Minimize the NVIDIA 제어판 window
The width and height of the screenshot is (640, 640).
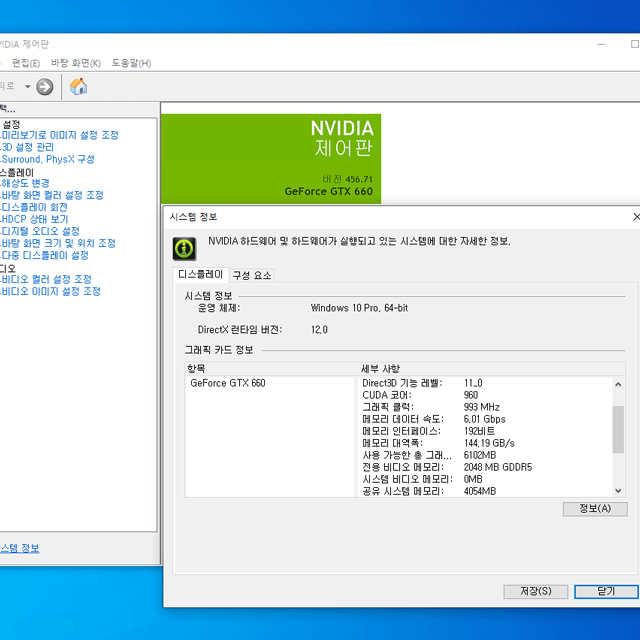(601, 44)
